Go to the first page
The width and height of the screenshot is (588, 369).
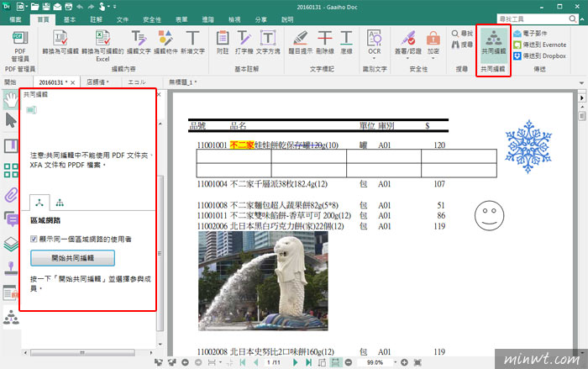click(243, 362)
